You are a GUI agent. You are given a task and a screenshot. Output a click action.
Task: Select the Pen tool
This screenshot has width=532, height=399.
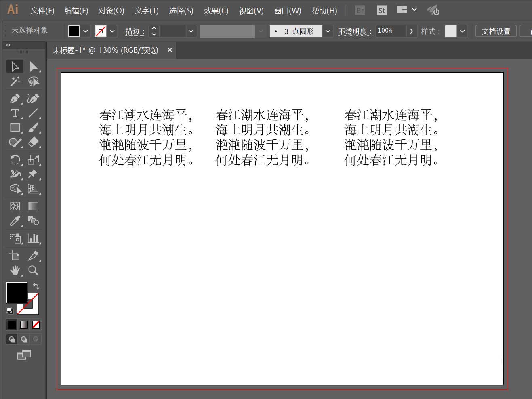pos(15,99)
